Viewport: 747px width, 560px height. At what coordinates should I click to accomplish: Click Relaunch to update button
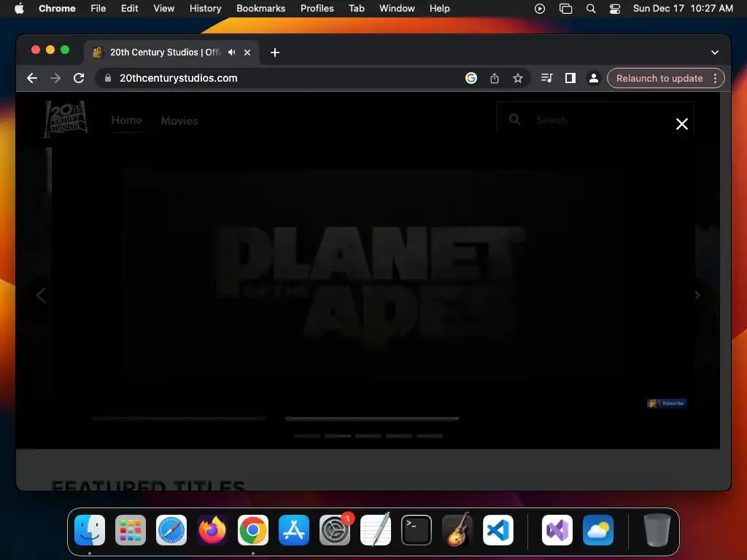659,78
